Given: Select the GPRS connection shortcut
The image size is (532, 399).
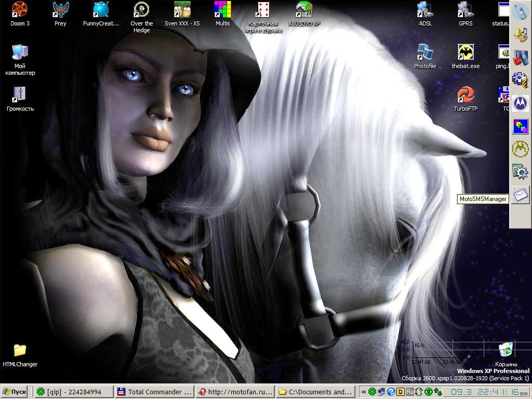Looking at the screenshot, I should point(465,14).
